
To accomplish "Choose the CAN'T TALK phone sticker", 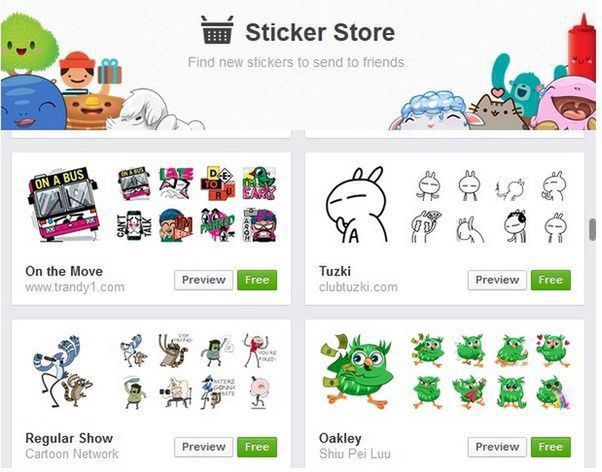I will pos(134,225).
